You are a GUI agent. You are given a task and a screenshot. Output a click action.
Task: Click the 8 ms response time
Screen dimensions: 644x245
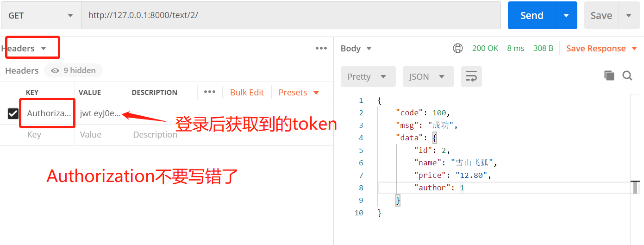[x=516, y=48]
